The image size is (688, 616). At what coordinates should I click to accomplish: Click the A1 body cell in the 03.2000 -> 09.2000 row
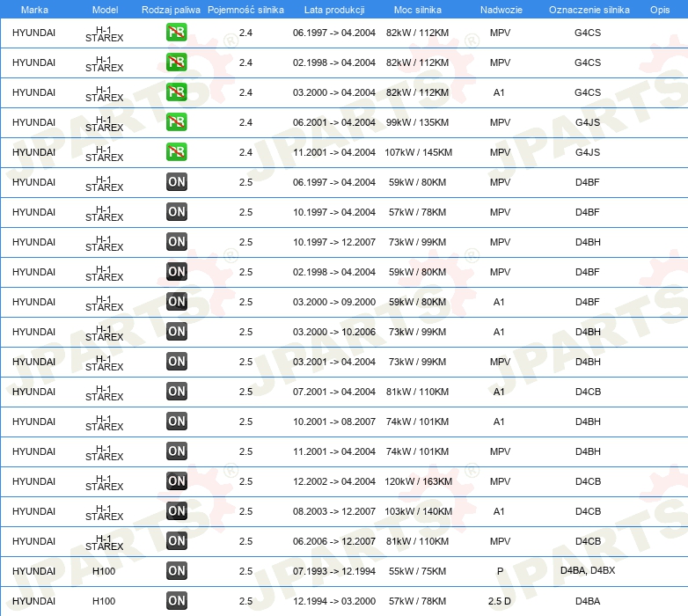coord(499,302)
